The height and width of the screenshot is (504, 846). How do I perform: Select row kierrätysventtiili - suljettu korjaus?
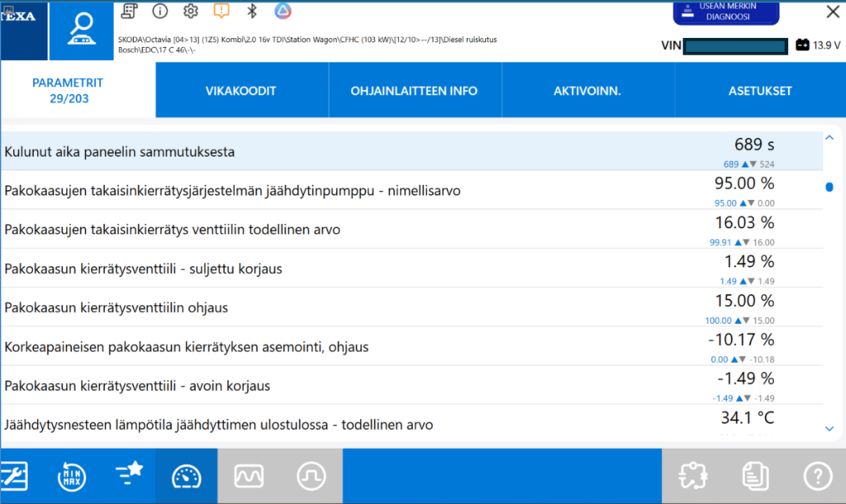coord(411,269)
